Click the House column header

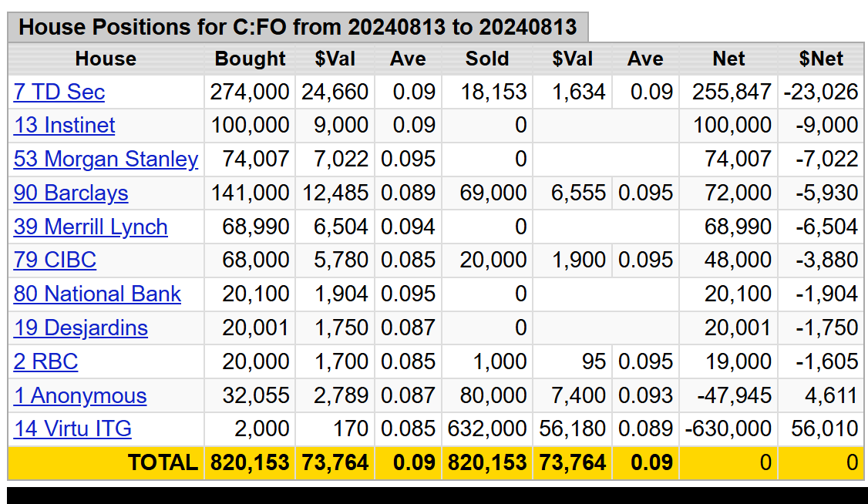106,59
